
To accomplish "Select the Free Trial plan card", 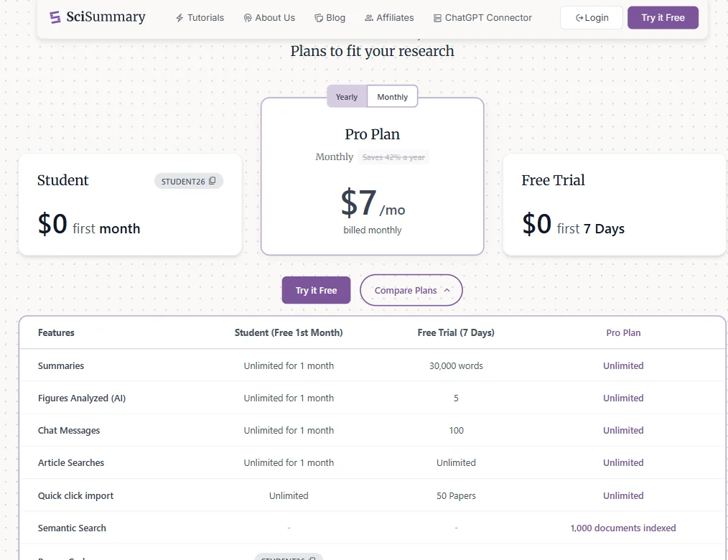I will tap(615, 205).
